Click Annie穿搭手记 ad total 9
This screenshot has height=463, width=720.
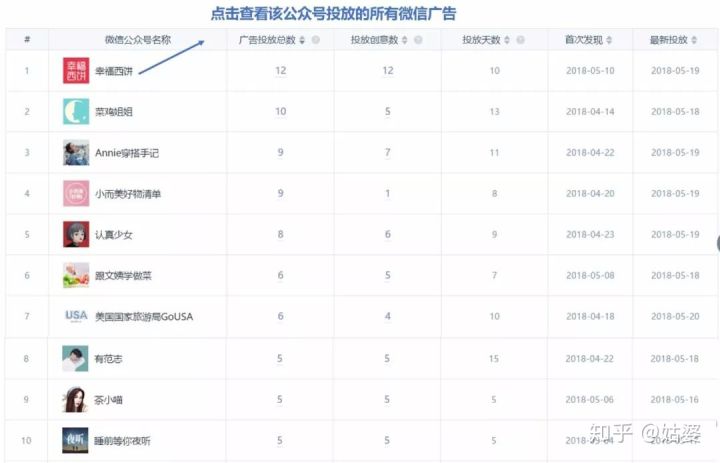[x=281, y=152]
